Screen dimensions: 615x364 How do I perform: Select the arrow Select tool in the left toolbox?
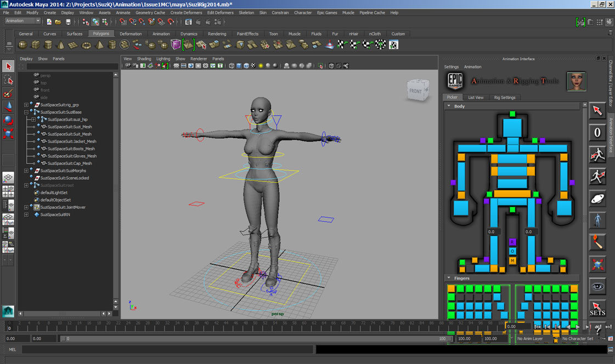tap(8, 66)
